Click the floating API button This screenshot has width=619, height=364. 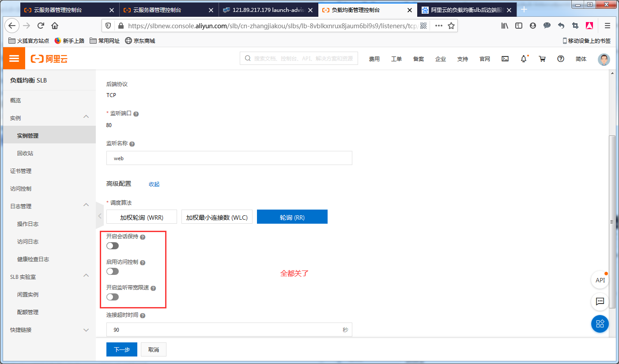(x=600, y=280)
